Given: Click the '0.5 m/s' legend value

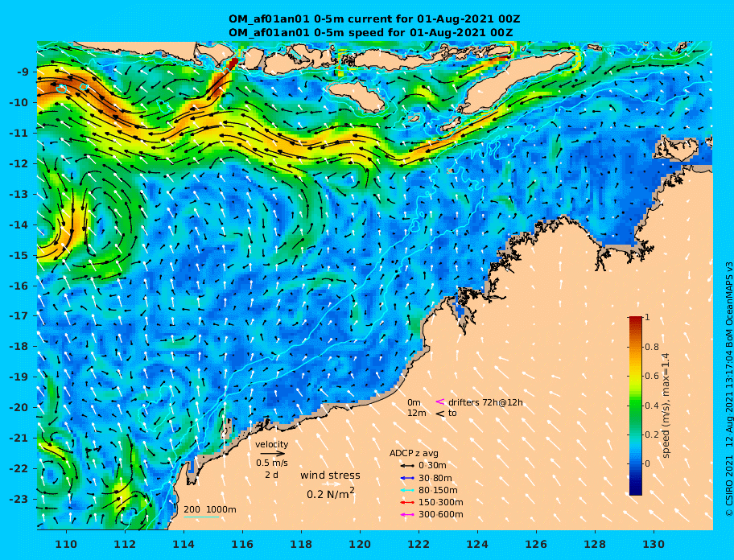Looking at the screenshot, I should click(272, 463).
